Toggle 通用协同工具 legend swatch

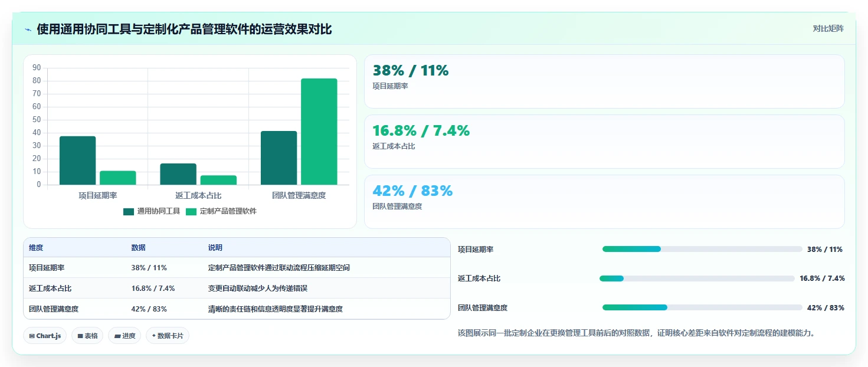pyautogui.click(x=129, y=211)
